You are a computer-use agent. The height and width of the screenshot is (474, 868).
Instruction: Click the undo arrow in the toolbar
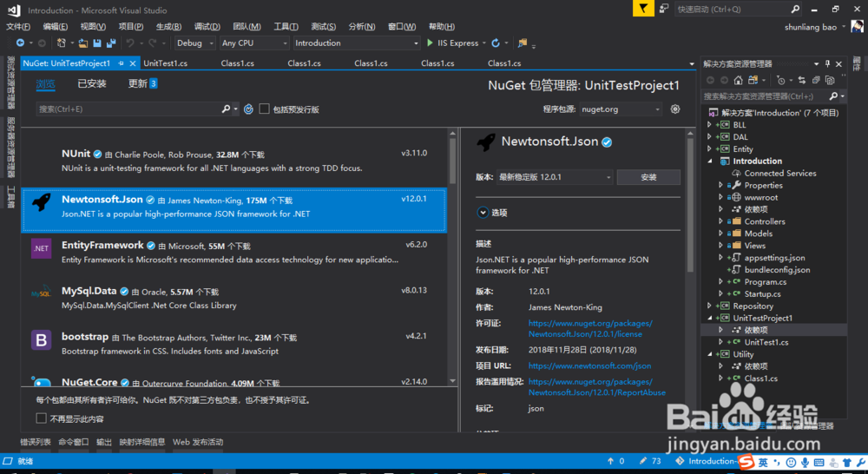[x=129, y=43]
